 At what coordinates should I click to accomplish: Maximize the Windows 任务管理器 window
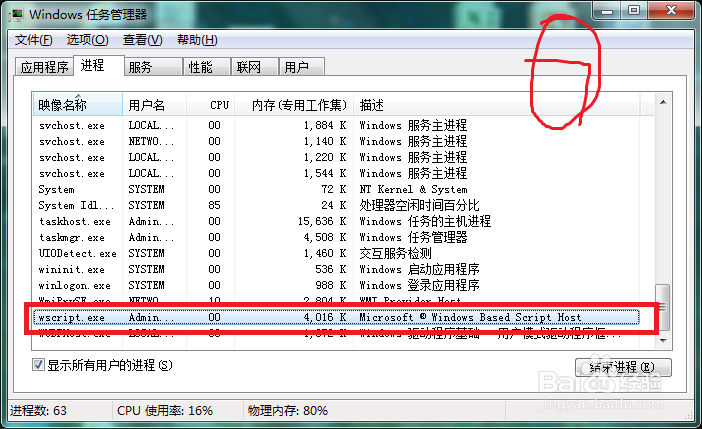click(x=634, y=11)
